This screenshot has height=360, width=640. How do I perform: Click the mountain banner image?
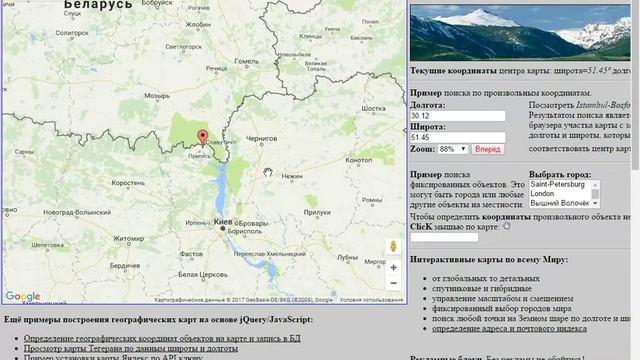coord(520,33)
